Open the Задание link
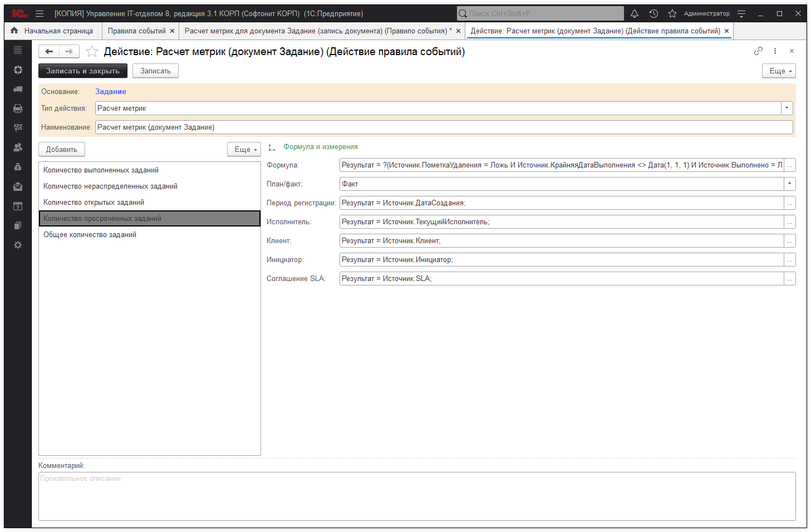811x532 pixels. pos(110,92)
